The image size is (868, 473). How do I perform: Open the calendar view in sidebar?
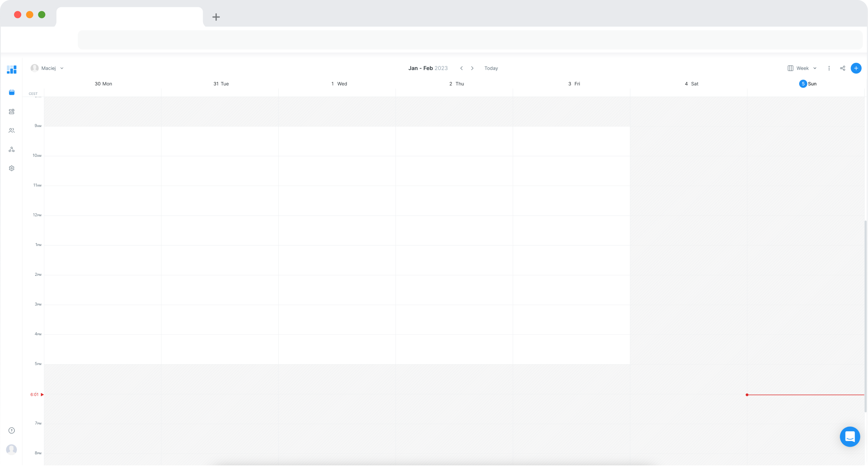tap(11, 92)
